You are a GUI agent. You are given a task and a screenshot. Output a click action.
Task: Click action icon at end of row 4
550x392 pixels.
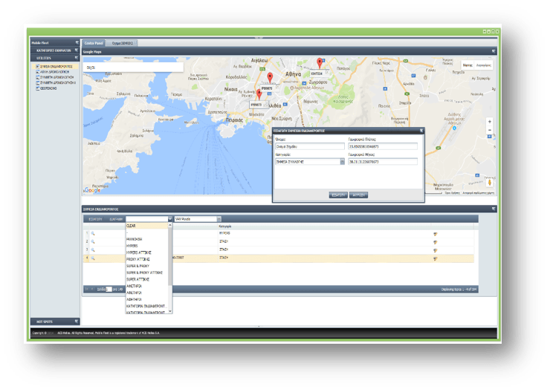pyautogui.click(x=436, y=259)
